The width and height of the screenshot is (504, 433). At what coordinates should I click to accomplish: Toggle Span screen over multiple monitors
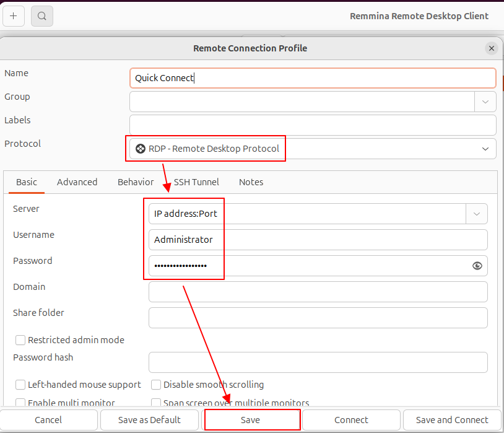(156, 403)
